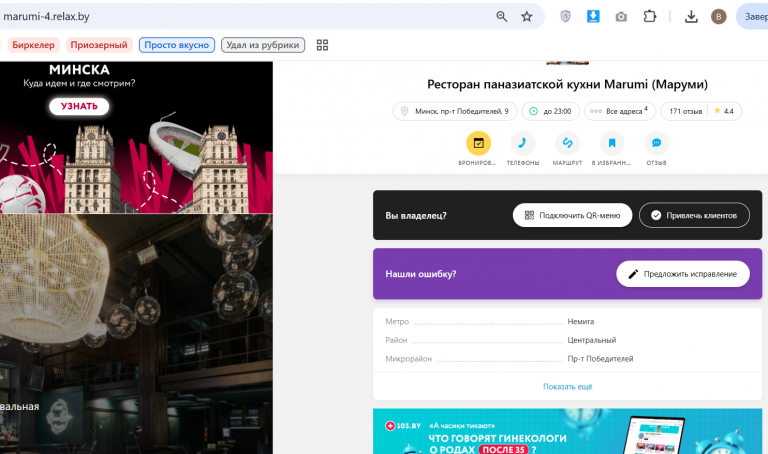Click the address bar URL field
This screenshot has width=768, height=454.
point(245,17)
